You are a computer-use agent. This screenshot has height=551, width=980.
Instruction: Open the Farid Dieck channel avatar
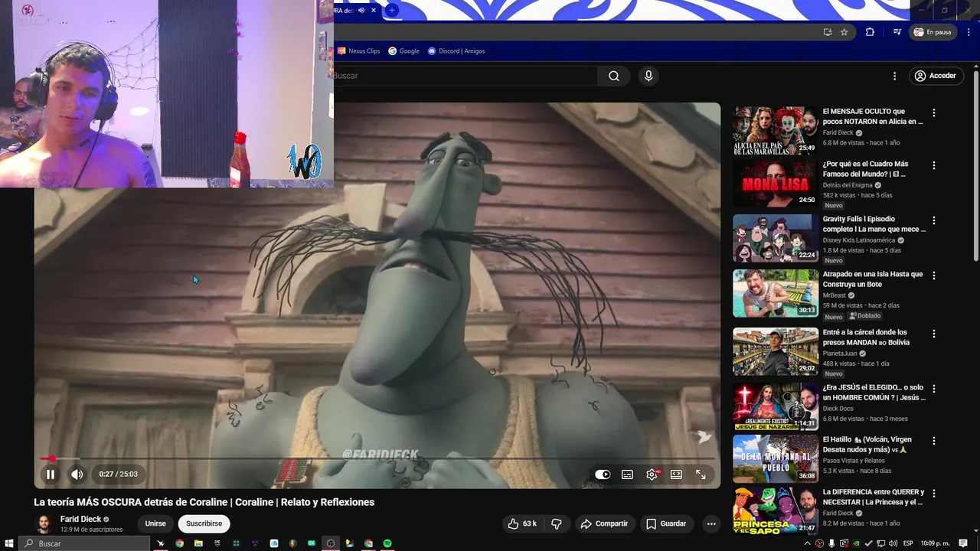(x=44, y=523)
